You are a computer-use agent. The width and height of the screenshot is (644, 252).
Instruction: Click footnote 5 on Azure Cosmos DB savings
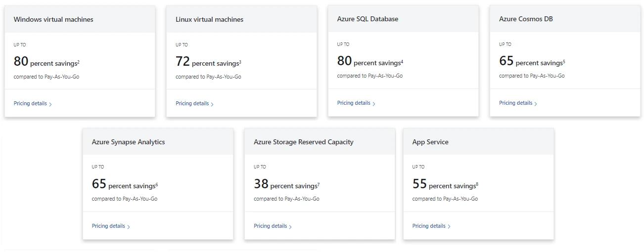(564, 61)
